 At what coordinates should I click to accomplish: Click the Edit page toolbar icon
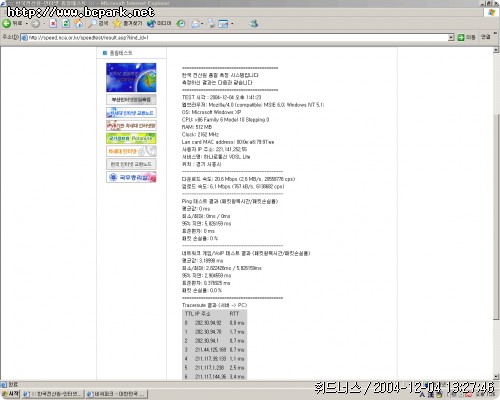[223, 24]
